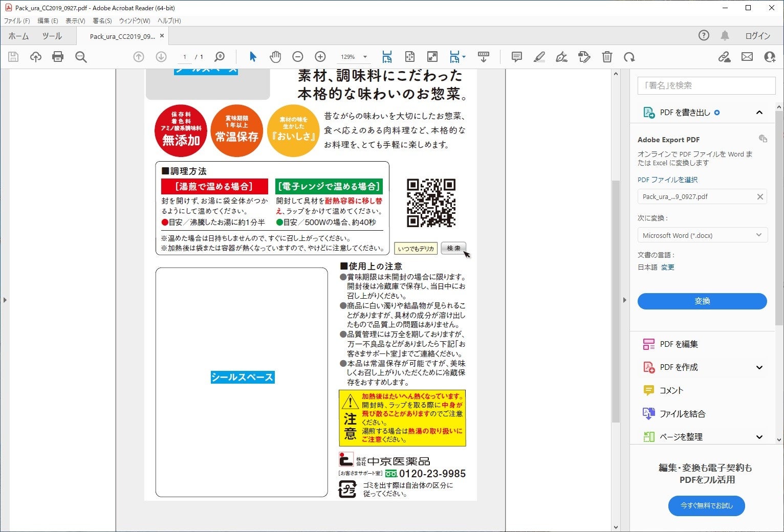This screenshot has height=532, width=784.
Task: Click the 「署名」を検索 search field
Action: 706,85
